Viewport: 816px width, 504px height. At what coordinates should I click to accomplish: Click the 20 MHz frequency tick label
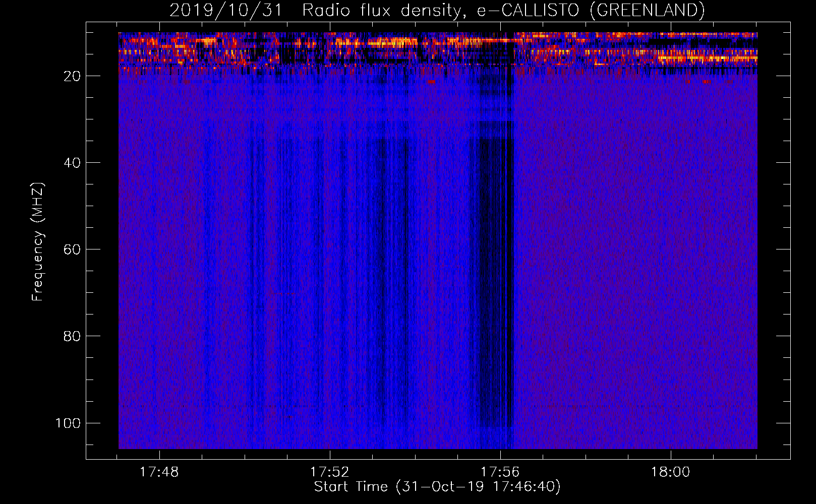click(73, 76)
